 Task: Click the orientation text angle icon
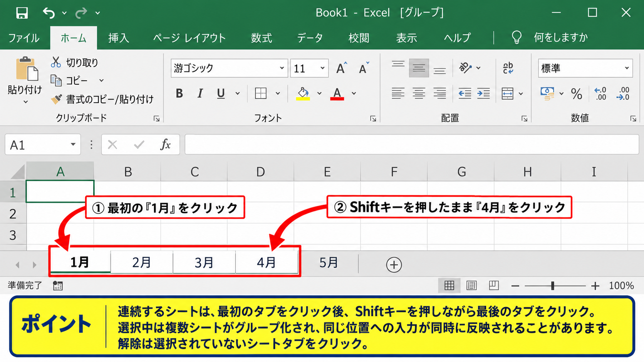[465, 68]
